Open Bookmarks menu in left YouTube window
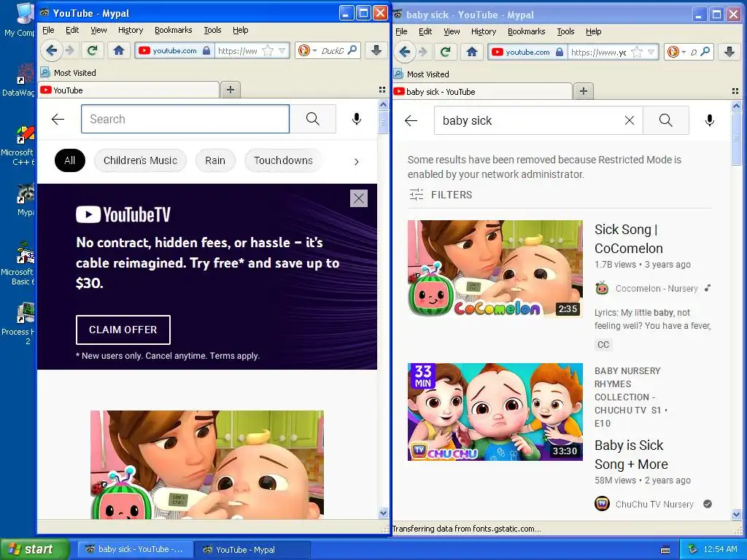 click(x=174, y=30)
